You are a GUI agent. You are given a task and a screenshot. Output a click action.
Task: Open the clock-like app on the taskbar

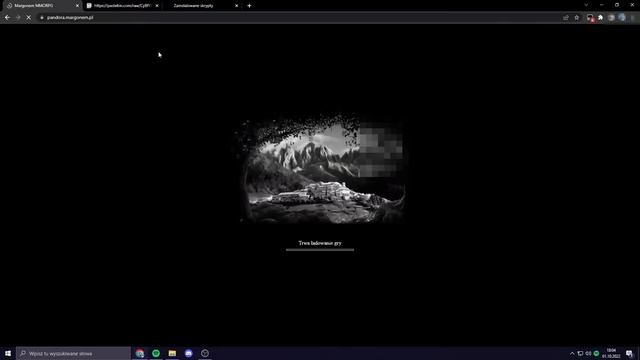coord(205,353)
